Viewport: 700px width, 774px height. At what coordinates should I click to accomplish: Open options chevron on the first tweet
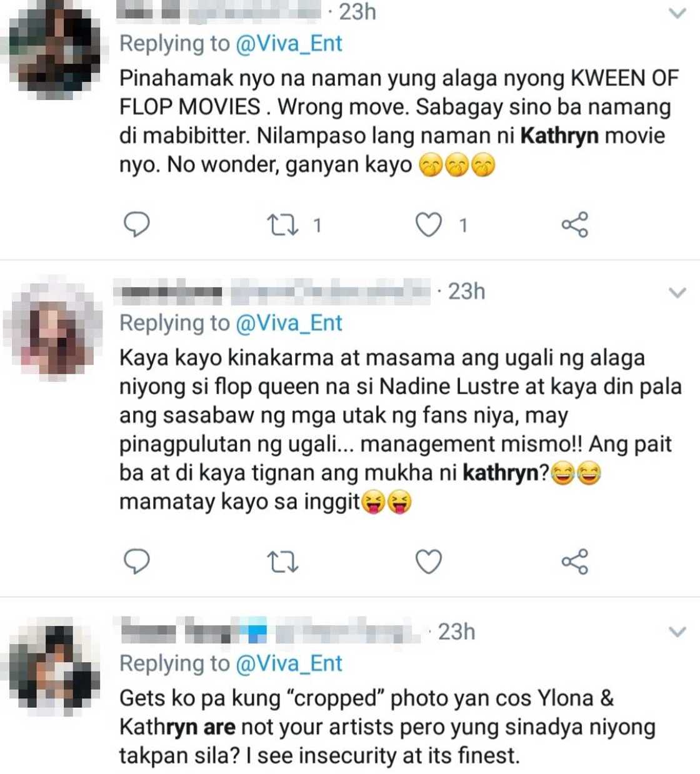677,13
